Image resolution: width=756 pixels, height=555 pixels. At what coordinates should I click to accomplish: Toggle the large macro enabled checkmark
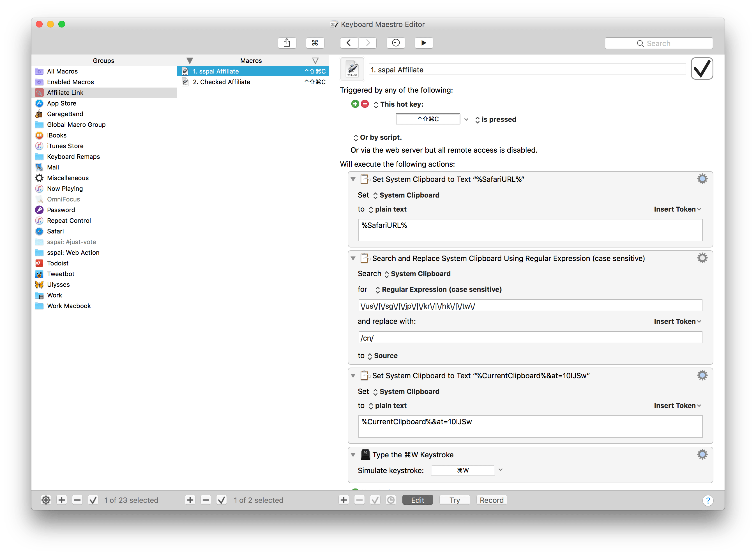pyautogui.click(x=702, y=69)
